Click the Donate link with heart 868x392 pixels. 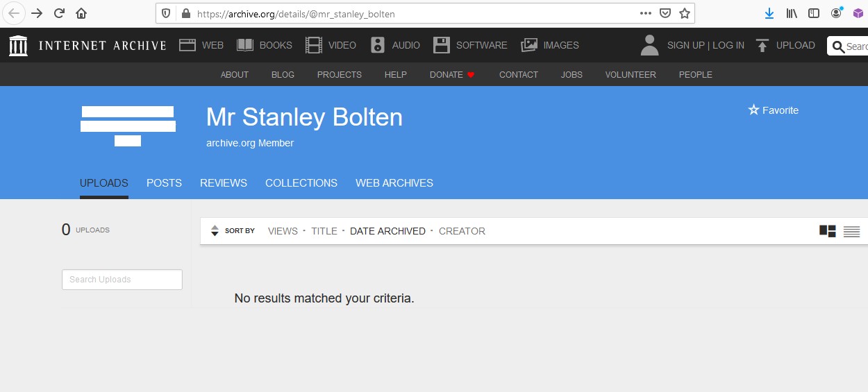[x=452, y=75]
